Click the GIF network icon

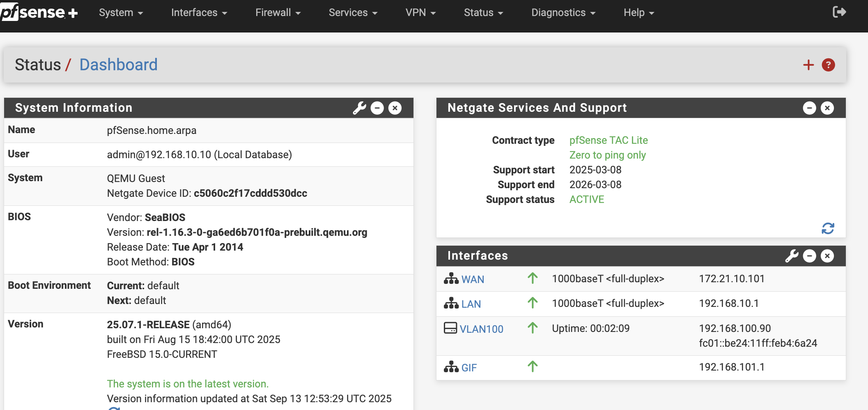[x=451, y=366]
